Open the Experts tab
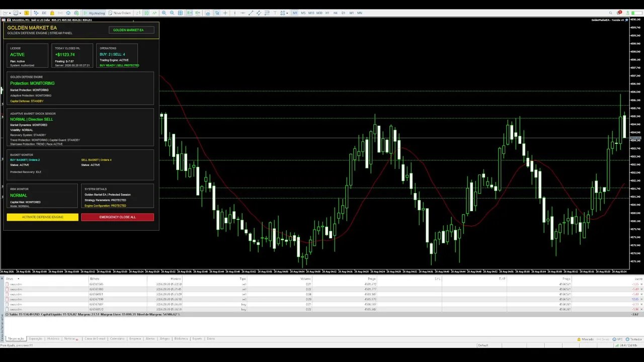The width and height of the screenshot is (644, 362). point(197,339)
